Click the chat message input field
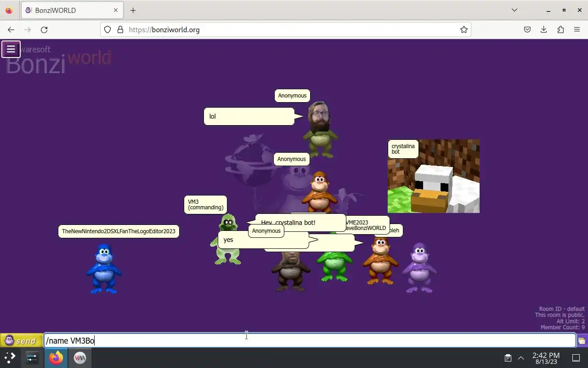Screen dimensions: 588x368 (310, 340)
